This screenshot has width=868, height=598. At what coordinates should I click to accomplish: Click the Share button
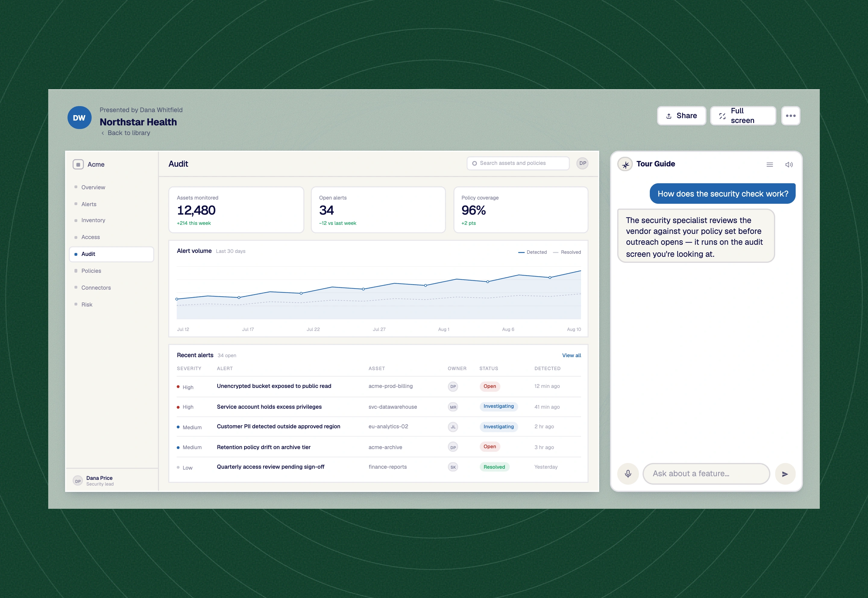click(x=681, y=116)
